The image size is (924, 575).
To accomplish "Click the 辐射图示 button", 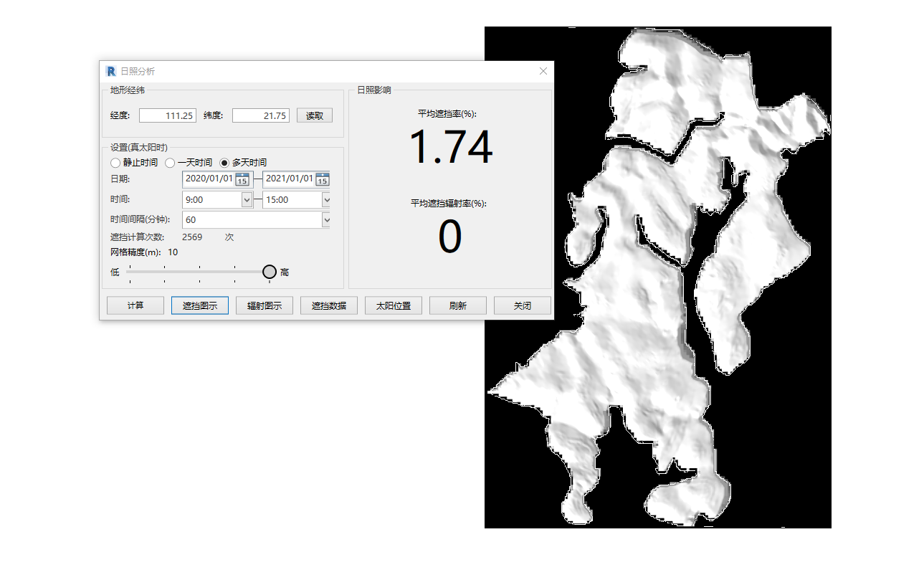I will (x=265, y=305).
